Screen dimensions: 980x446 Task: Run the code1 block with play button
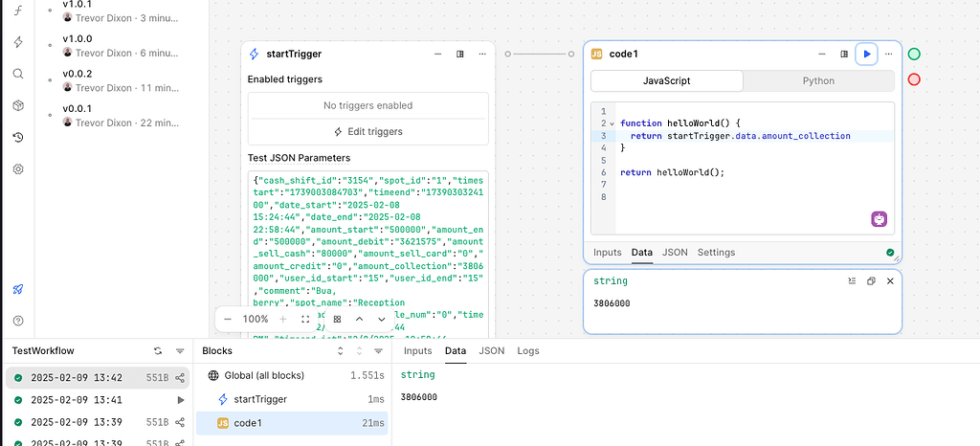[867, 55]
